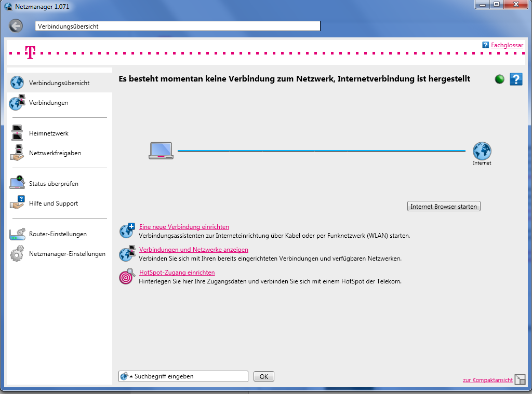Open HotSpot-Zugang einrichten link
Image resolution: width=532 pixels, height=394 pixels.
pyautogui.click(x=177, y=273)
